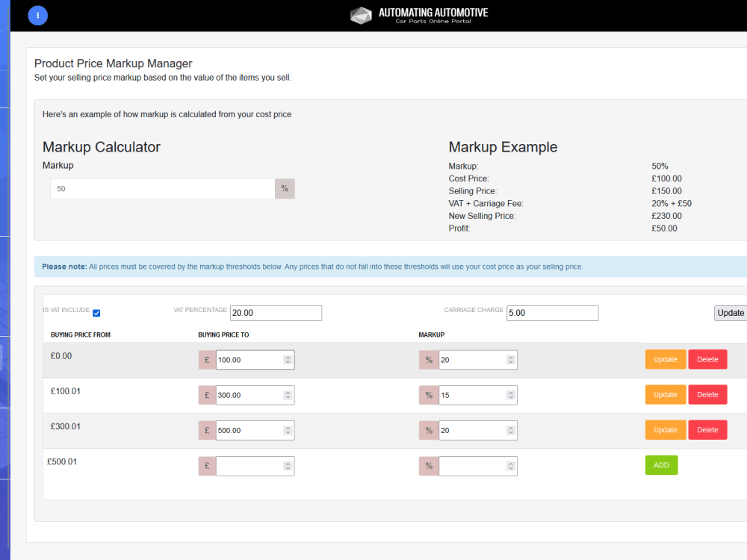Click spinner on empty £500.01 row markup field
Screen dimensions: 747x560
[x=511, y=466]
